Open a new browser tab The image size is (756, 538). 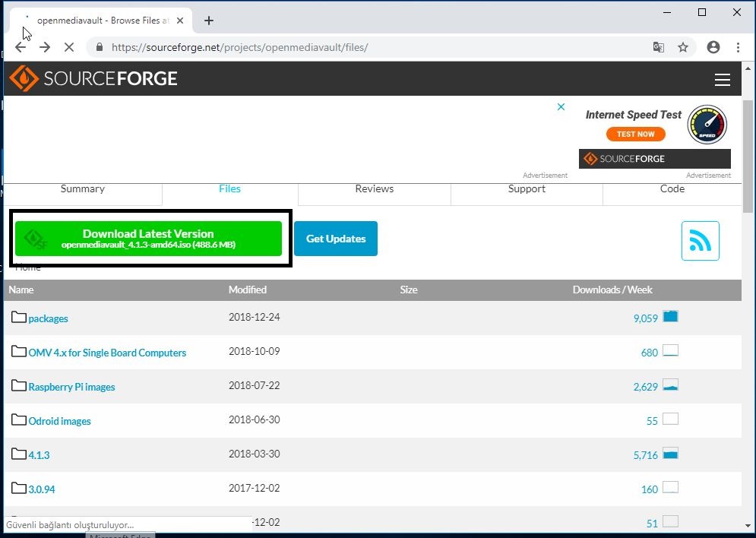pos(209,21)
